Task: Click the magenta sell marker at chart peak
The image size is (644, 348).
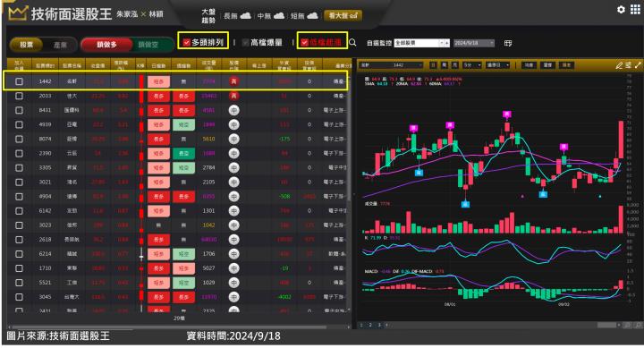Action: [507, 115]
